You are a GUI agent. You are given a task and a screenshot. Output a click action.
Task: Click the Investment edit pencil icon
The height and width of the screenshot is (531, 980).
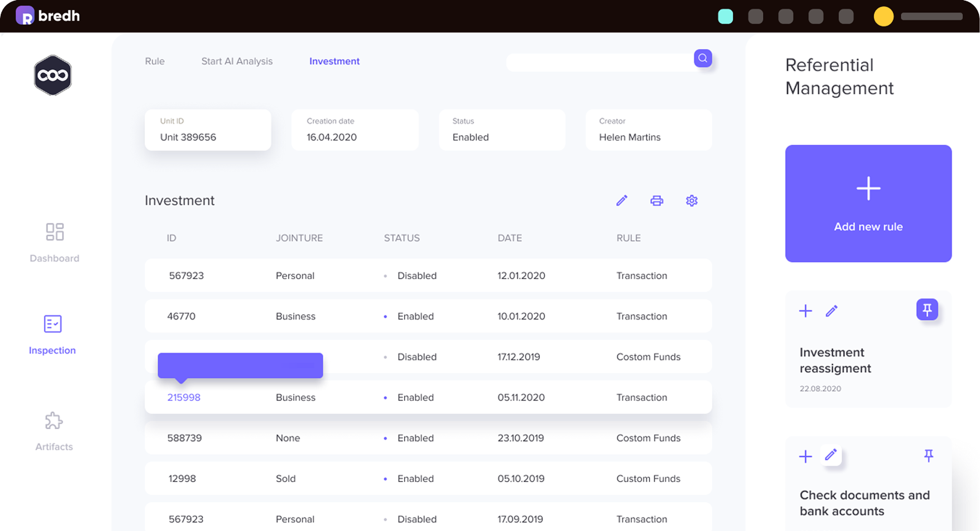pos(622,201)
